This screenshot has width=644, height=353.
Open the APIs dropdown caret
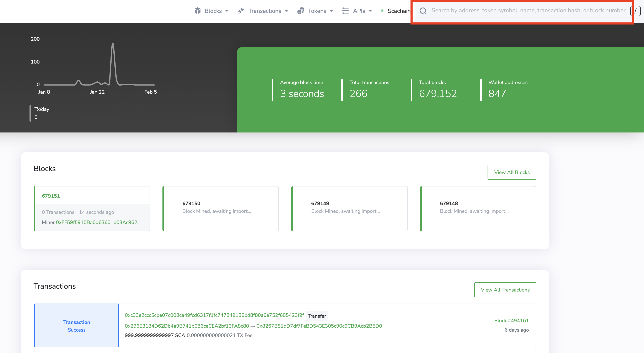[x=370, y=11]
